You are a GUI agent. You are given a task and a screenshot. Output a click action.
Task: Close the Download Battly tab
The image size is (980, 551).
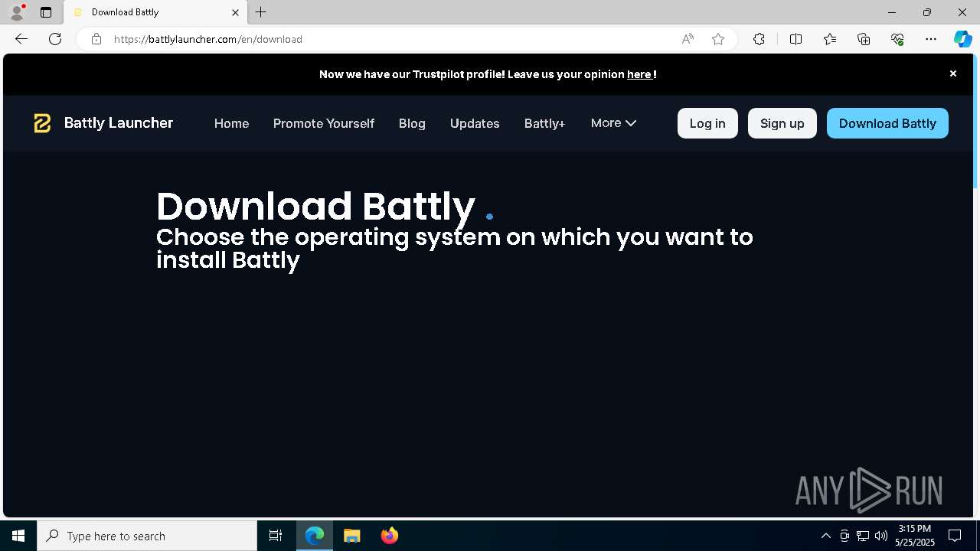click(x=235, y=12)
